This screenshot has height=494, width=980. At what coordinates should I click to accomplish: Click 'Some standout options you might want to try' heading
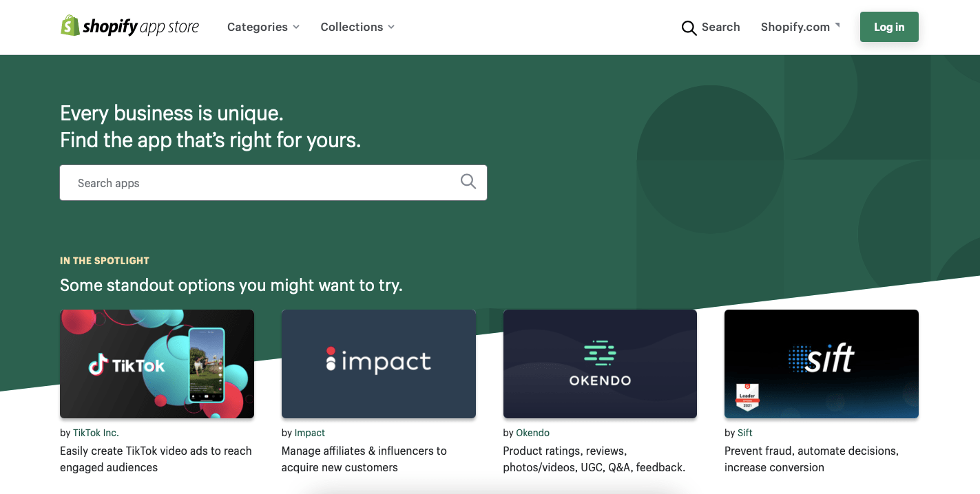[231, 285]
